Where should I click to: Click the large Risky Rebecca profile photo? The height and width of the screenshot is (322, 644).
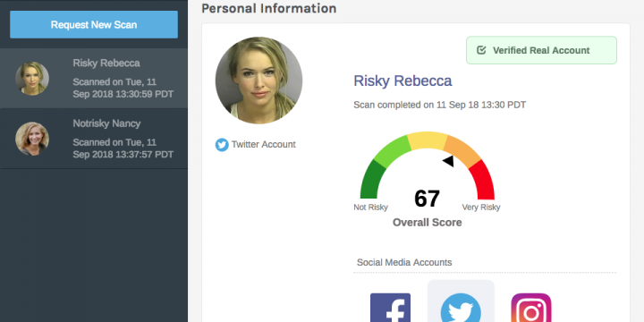[258, 80]
